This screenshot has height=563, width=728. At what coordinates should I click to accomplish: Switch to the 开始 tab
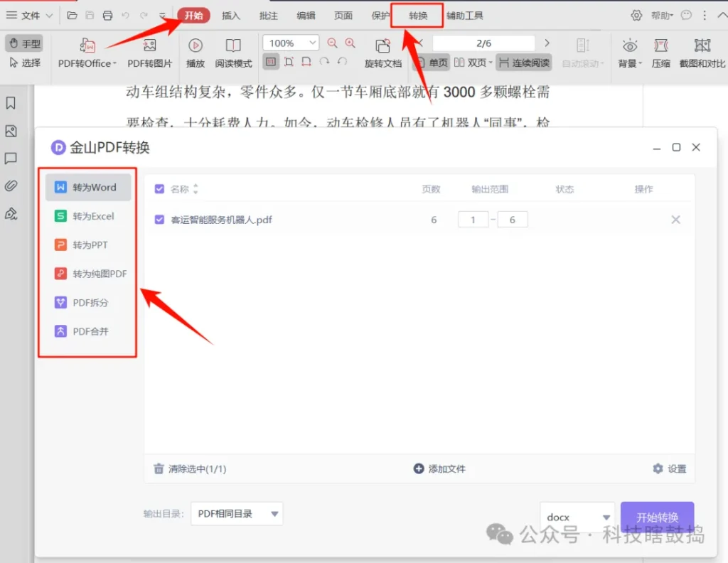(x=193, y=16)
